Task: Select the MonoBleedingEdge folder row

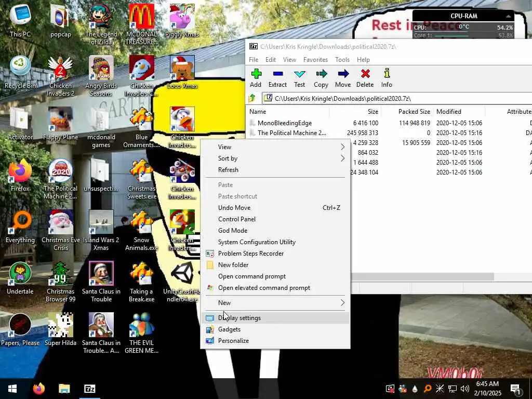Action: point(389,123)
